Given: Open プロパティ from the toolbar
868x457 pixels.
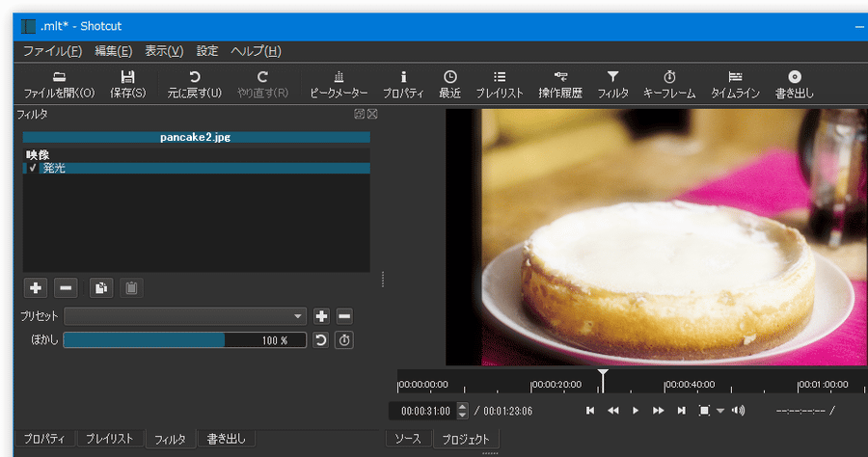Looking at the screenshot, I should coord(403,85).
